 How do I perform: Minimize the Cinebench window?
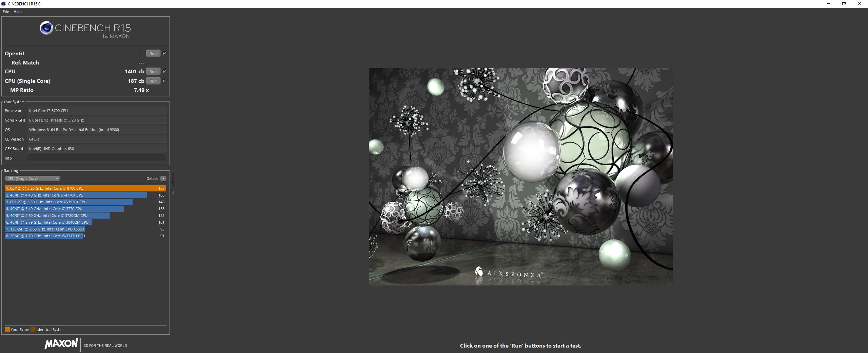828,4
